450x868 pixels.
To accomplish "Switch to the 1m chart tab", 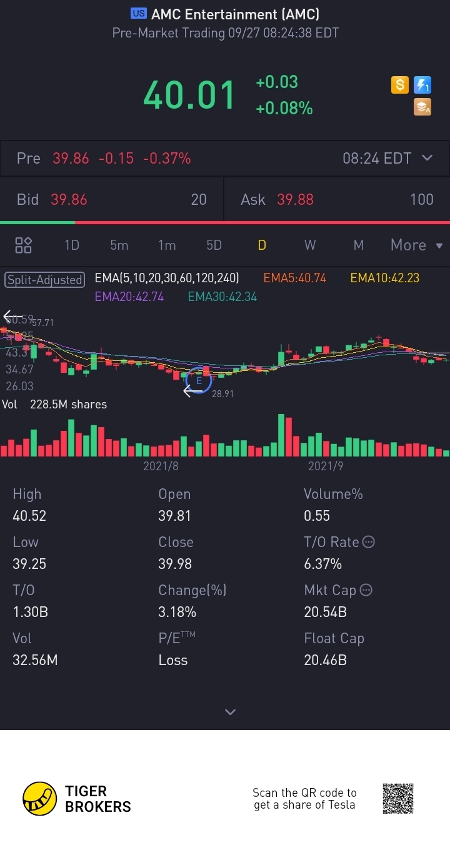I will tap(167, 245).
